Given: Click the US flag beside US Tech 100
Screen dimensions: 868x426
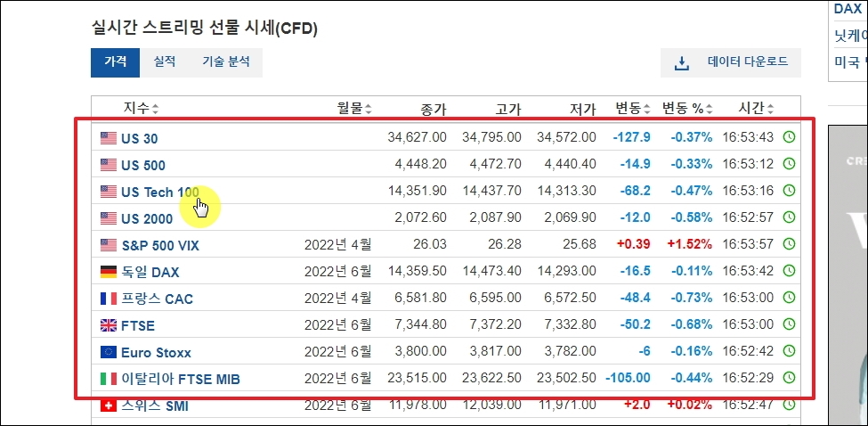Looking at the screenshot, I should point(109,192).
